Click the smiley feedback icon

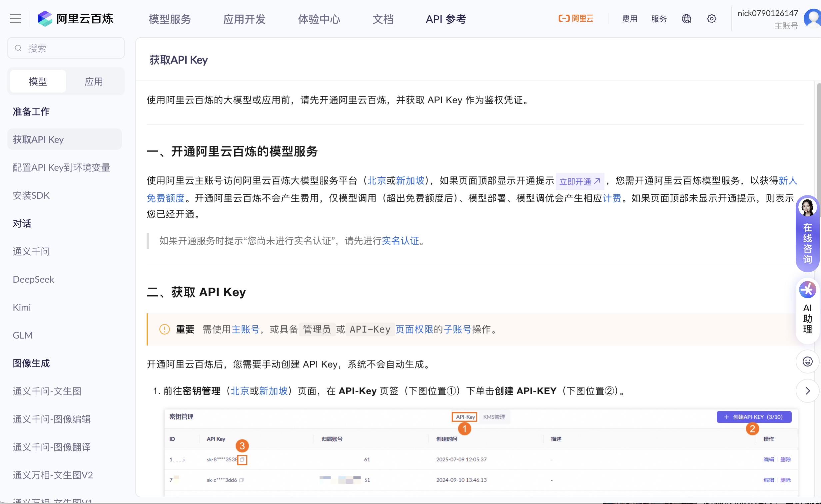(x=807, y=362)
